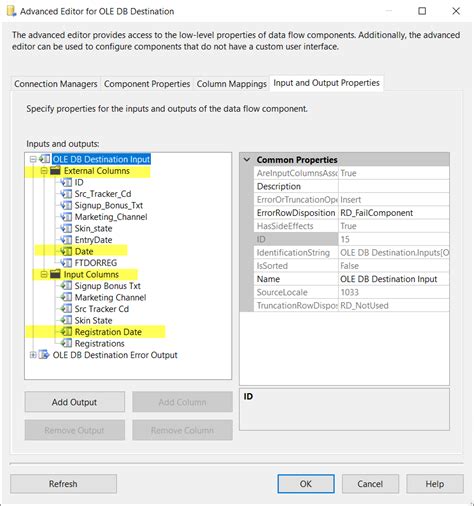
Task: Switch to the Column Mappings tab
Action: pyautogui.click(x=231, y=84)
